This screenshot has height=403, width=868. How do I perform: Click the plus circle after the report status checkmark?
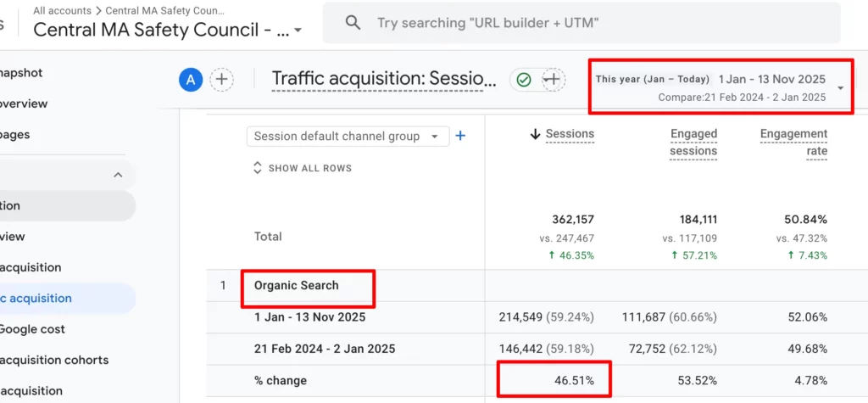pyautogui.click(x=553, y=80)
